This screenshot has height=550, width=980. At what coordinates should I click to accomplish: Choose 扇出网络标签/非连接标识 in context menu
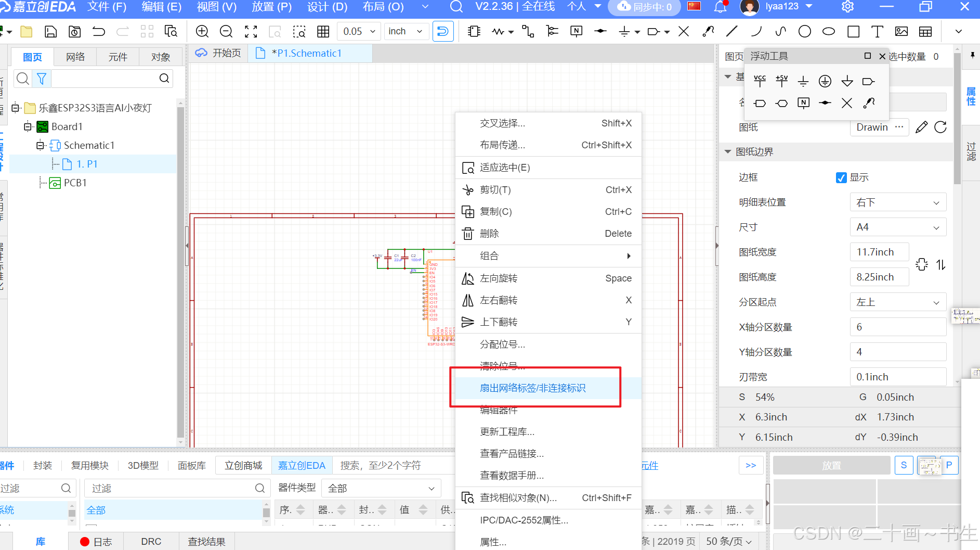(x=548, y=388)
